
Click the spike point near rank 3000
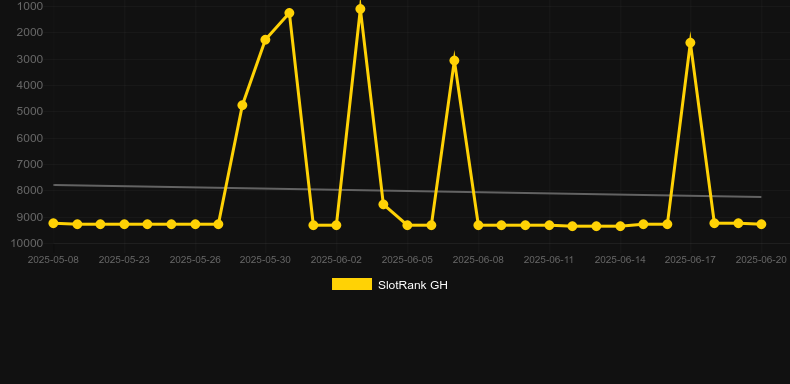pos(454,61)
